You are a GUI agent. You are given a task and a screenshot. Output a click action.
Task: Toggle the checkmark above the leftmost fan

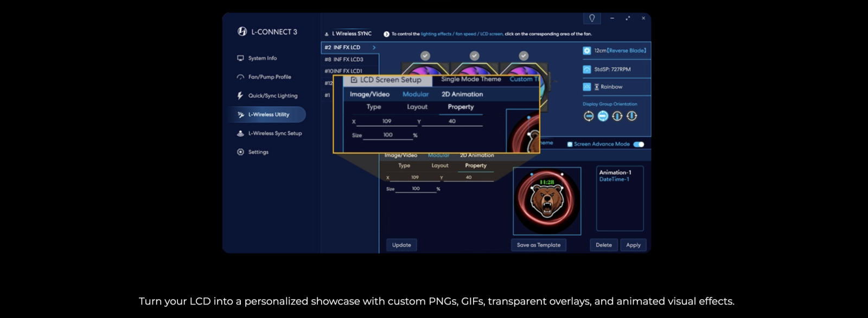click(x=425, y=56)
